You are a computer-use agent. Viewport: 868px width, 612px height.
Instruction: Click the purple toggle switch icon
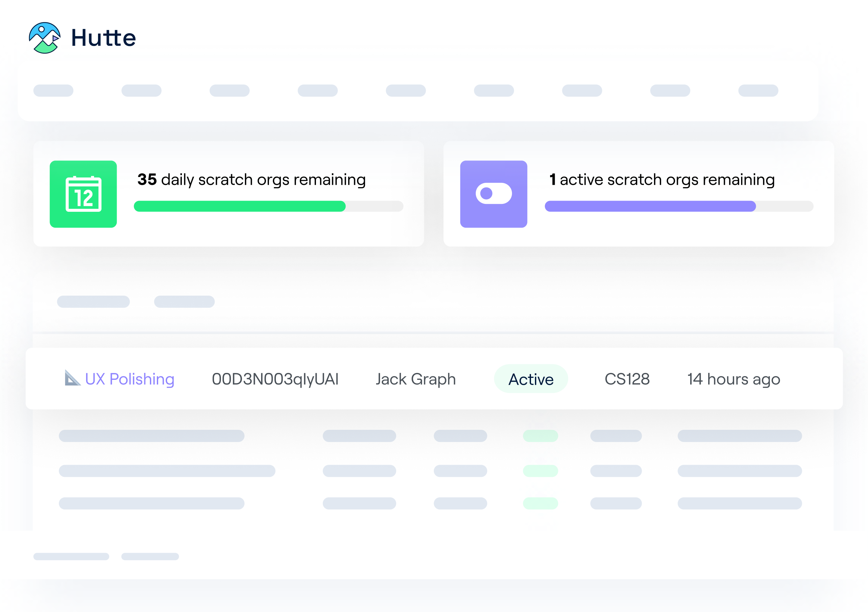coord(494,194)
